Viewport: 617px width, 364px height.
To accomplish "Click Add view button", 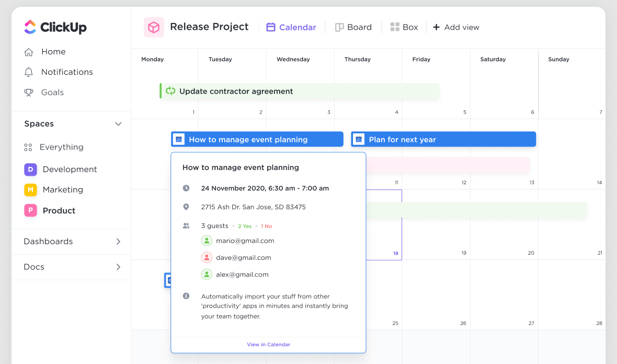I will [x=456, y=27].
